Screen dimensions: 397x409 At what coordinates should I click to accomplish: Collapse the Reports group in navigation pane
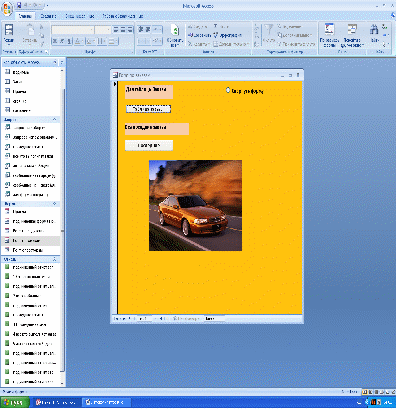click(x=55, y=259)
